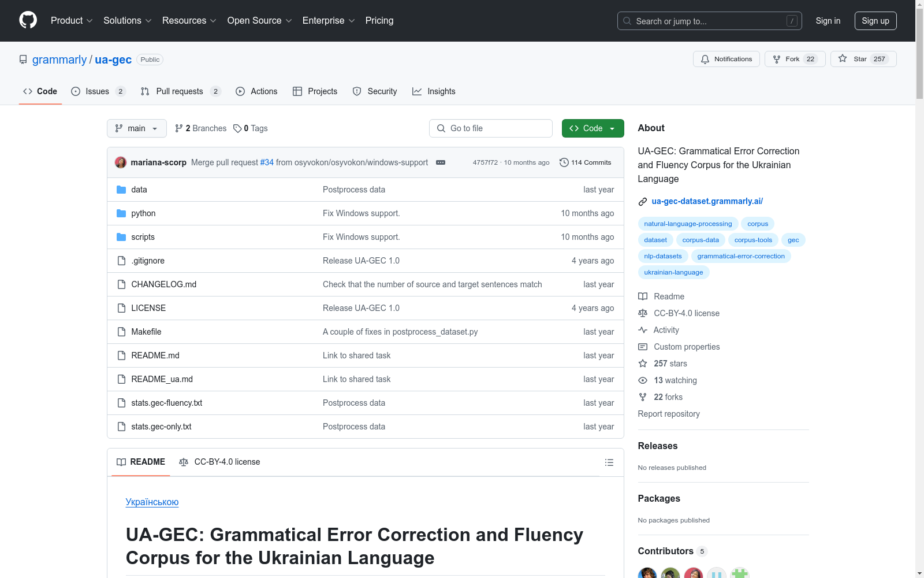Expand the Resources menu

click(189, 21)
